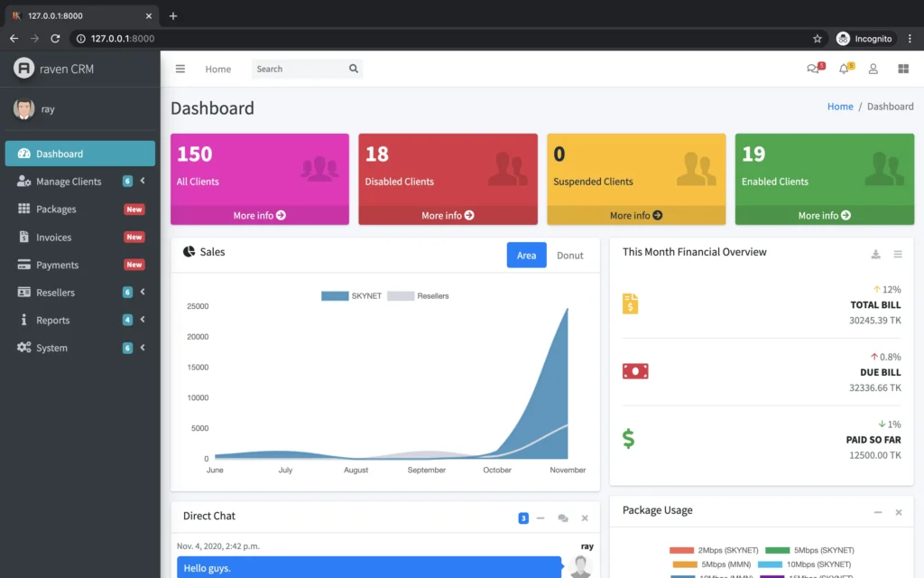
Task: Click the 'Hello guys.' chat message
Action: pos(369,568)
